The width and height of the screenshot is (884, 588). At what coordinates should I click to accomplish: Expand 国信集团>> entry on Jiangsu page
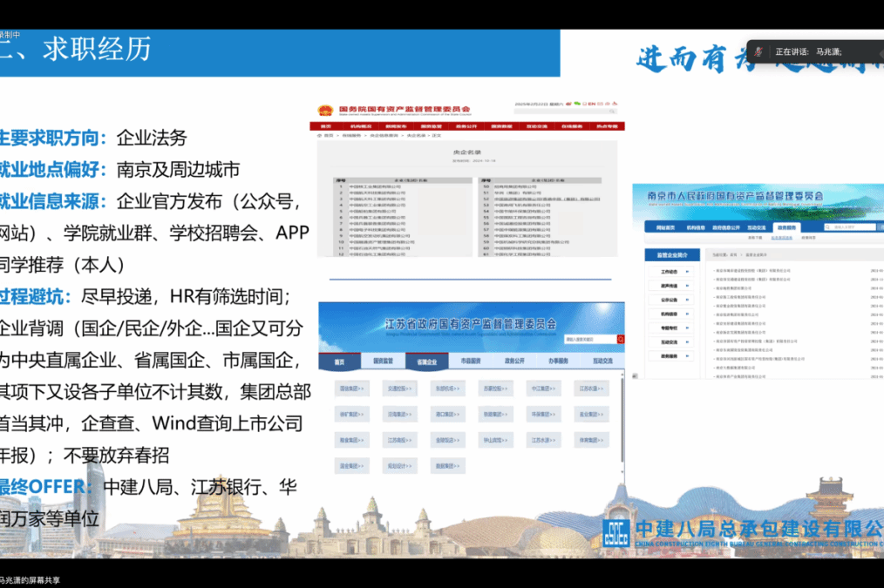click(x=351, y=389)
